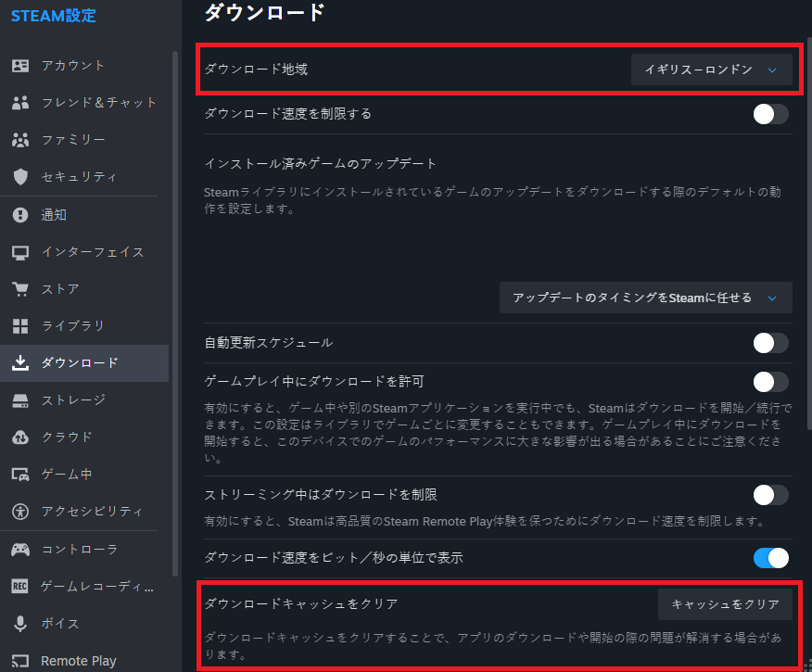Open ゲーム中 settings label
Viewport: 812px width, 672px height.
(x=67, y=475)
